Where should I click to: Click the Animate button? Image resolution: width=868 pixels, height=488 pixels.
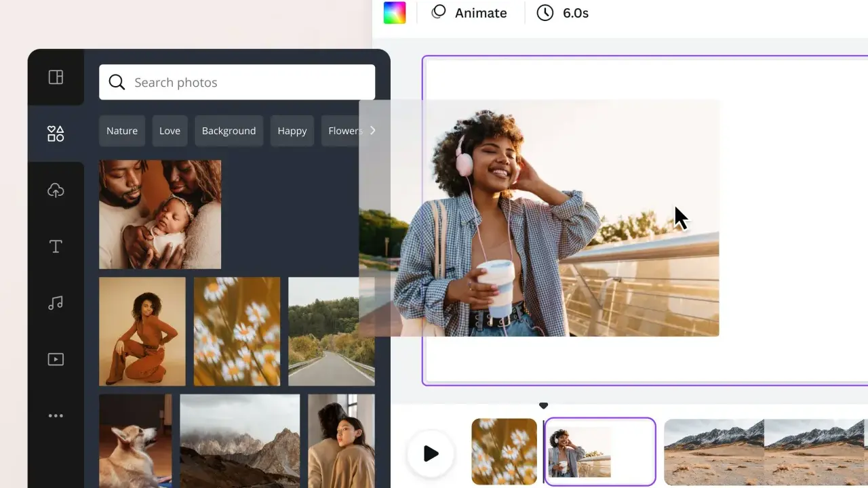469,13
